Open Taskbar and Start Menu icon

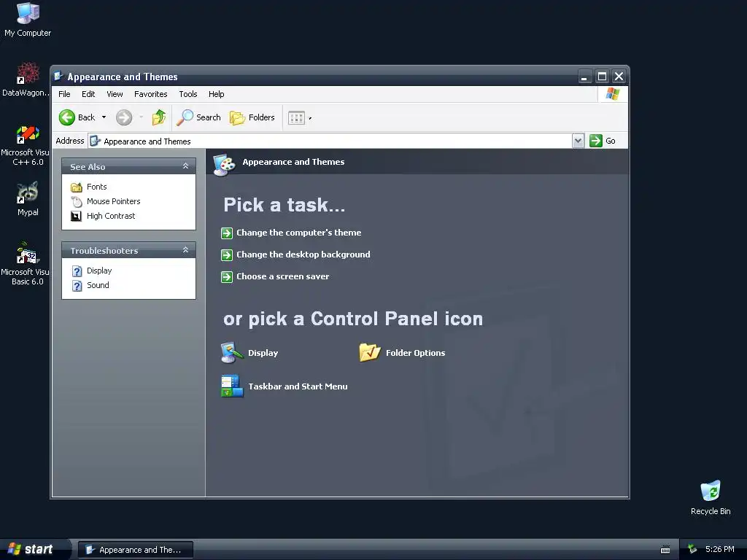coord(232,386)
